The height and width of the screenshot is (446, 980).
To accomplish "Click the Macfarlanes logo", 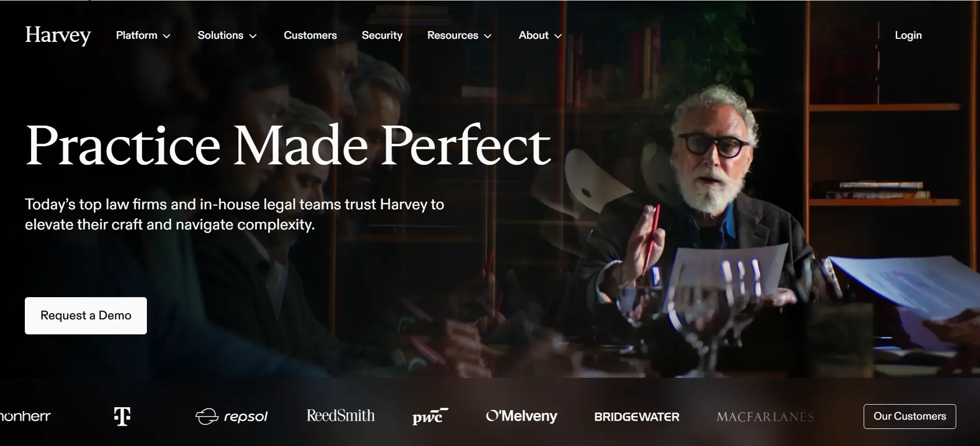I will tap(765, 417).
